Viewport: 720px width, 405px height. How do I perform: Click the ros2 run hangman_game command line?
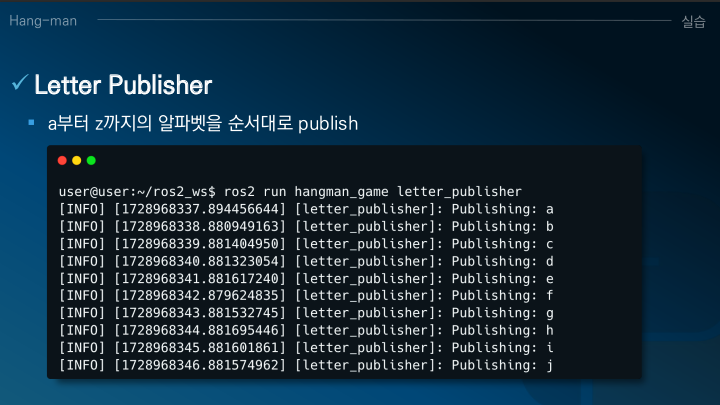point(290,191)
